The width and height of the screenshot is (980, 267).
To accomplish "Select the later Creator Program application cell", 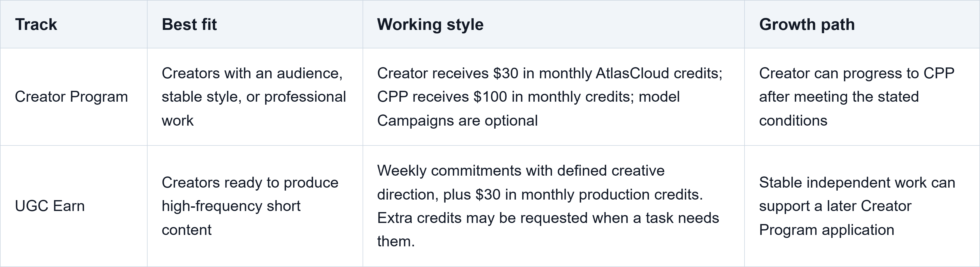I will (x=862, y=206).
